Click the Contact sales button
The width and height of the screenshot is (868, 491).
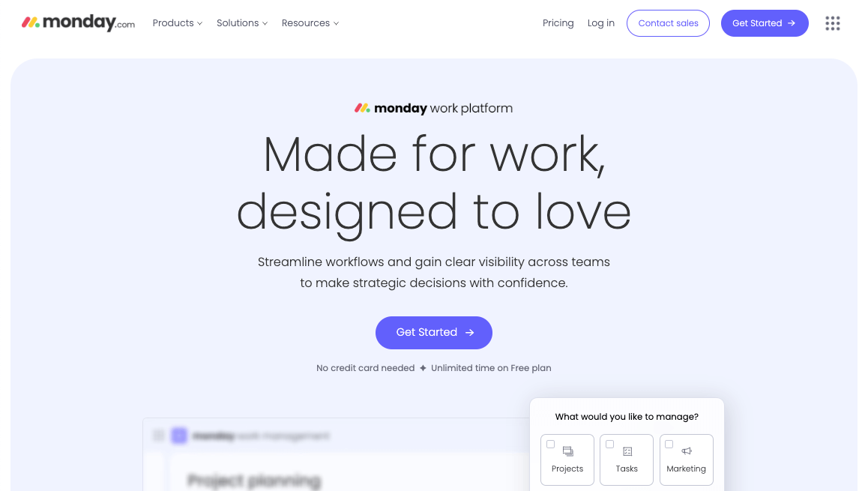[x=668, y=23]
